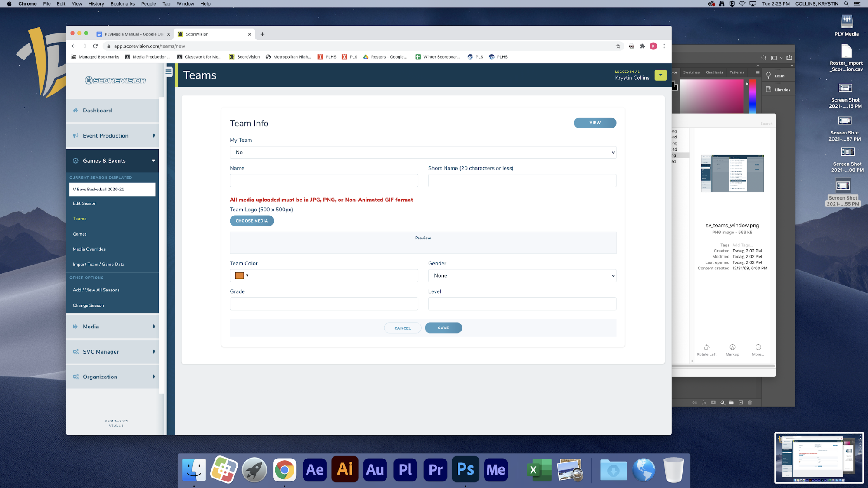
Task: Launch Illustrator from the dock
Action: click(345, 469)
